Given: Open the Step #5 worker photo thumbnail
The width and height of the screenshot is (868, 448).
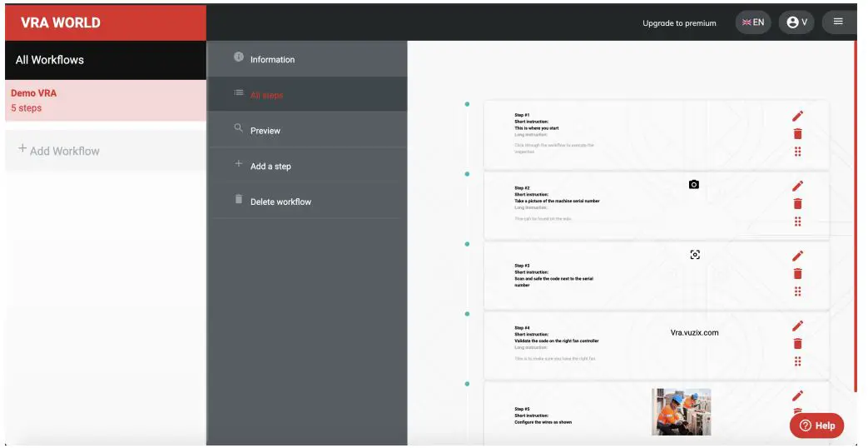Looking at the screenshot, I should click(681, 411).
